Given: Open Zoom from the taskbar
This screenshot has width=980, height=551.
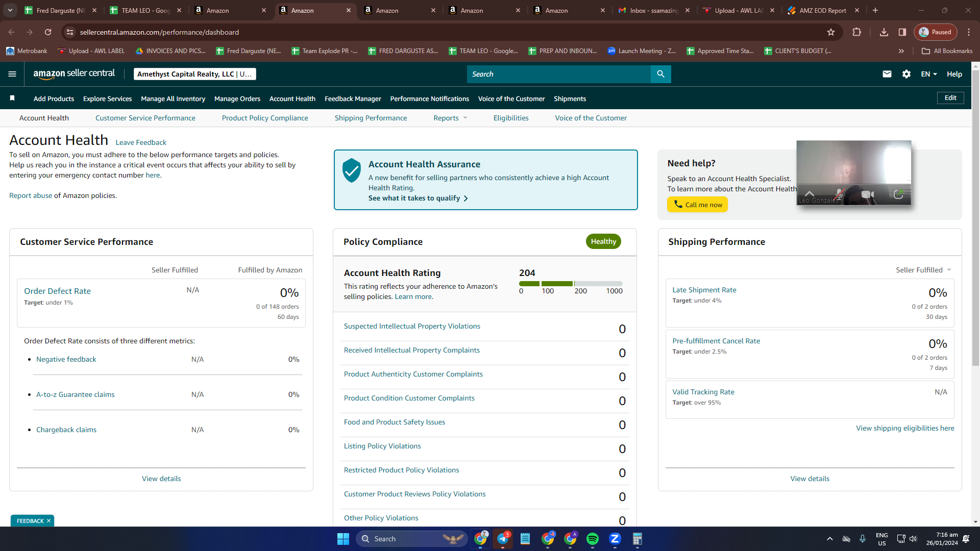Looking at the screenshot, I should [615, 539].
